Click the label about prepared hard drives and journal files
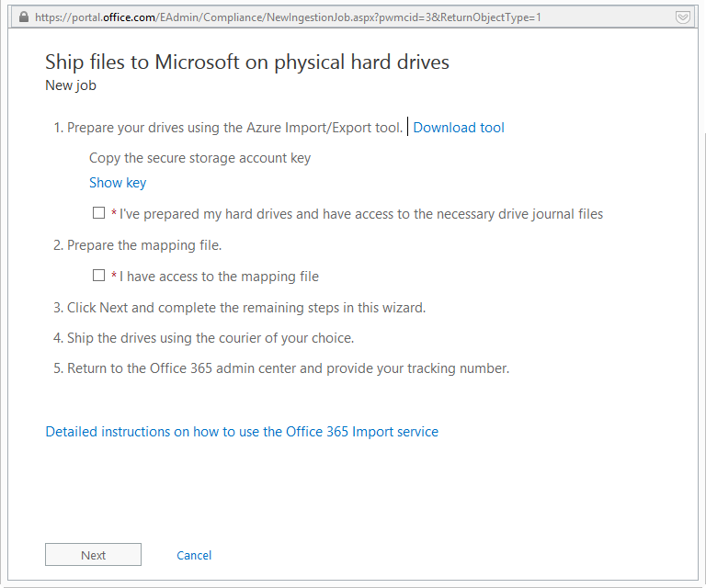The width and height of the screenshot is (706, 588). coord(361,214)
